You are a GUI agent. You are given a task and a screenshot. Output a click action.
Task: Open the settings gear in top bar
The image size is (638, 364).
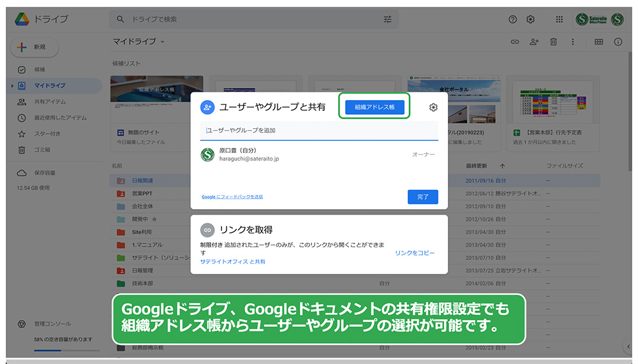point(530,19)
